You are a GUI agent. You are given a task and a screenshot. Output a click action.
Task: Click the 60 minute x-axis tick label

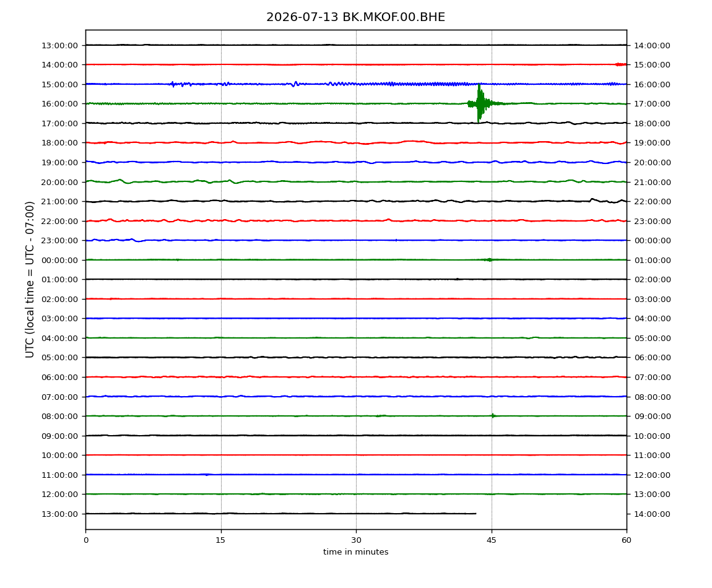click(x=627, y=540)
